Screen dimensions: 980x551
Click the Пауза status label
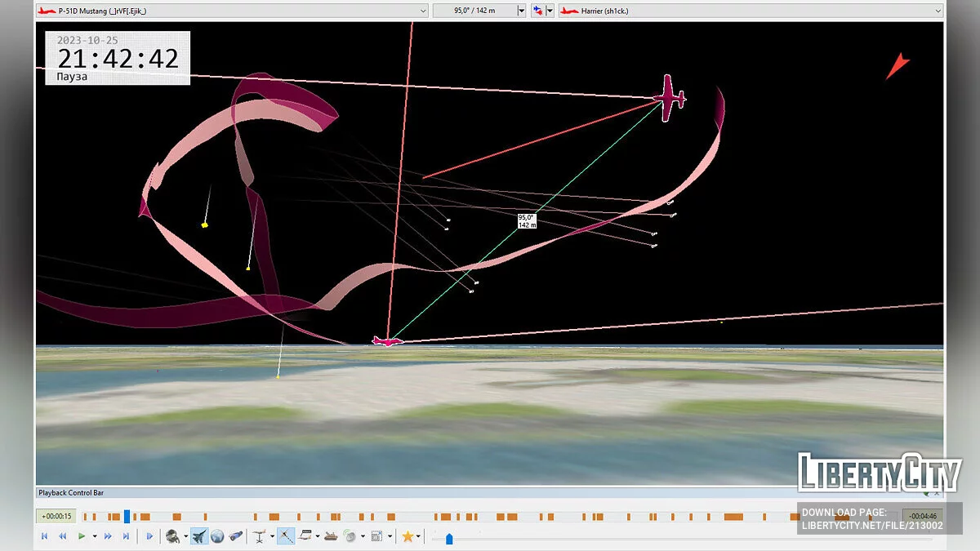72,77
